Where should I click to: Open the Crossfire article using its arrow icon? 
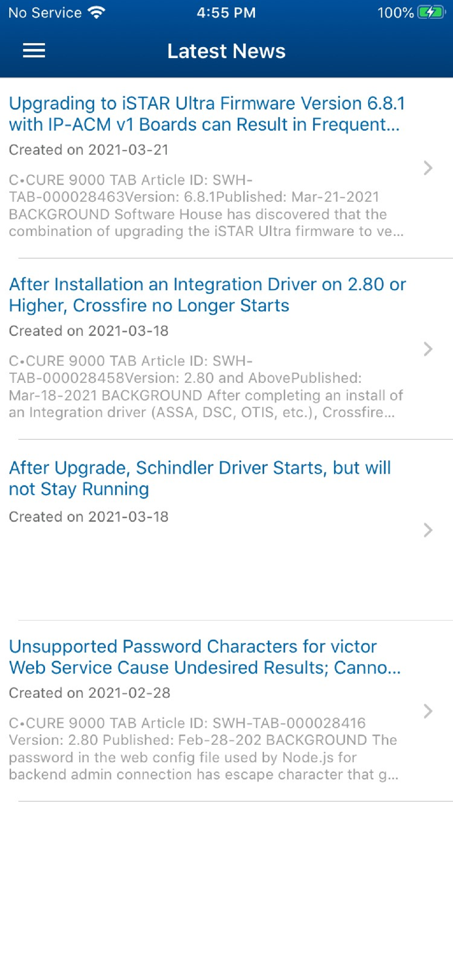(x=428, y=349)
